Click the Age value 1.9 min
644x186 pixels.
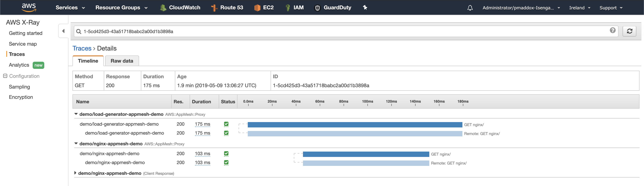(x=216, y=85)
